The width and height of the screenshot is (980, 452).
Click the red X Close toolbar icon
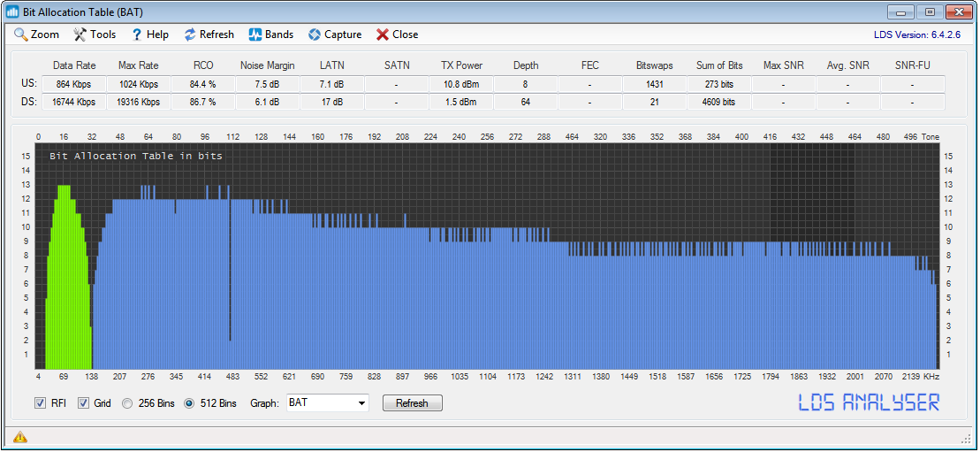[383, 34]
